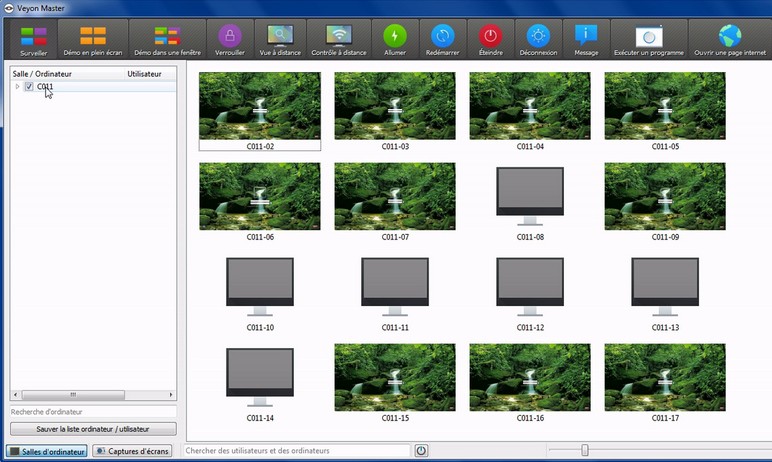Focus the Recherche d'ordinateur field
The width and height of the screenshot is (772, 462).
[93, 412]
